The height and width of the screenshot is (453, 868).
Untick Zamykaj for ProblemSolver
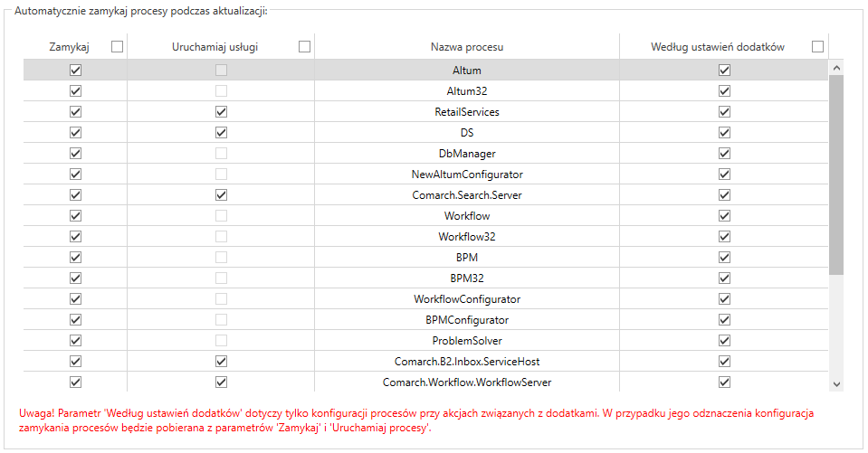click(x=75, y=340)
